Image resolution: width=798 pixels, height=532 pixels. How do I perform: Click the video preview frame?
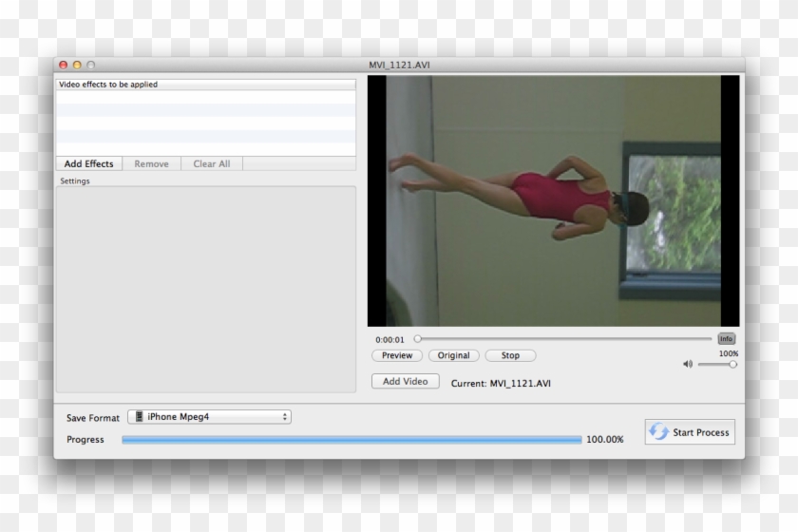pos(553,201)
